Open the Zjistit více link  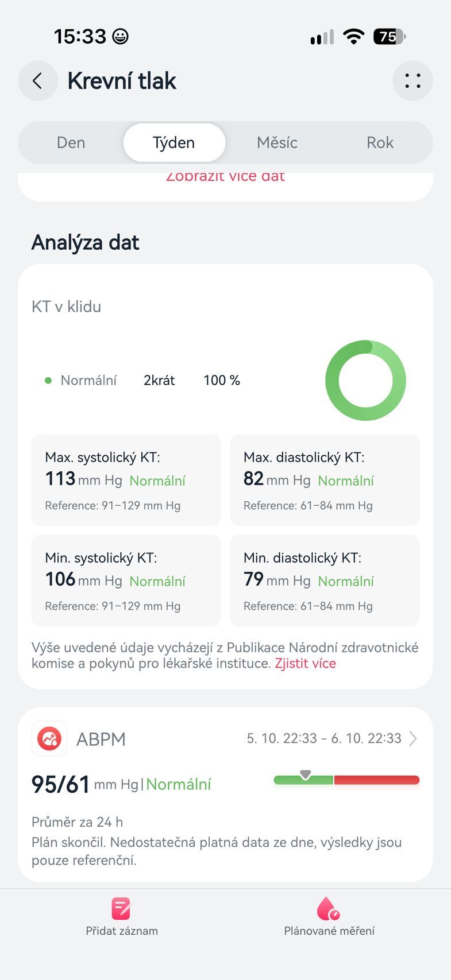pyautogui.click(x=305, y=664)
